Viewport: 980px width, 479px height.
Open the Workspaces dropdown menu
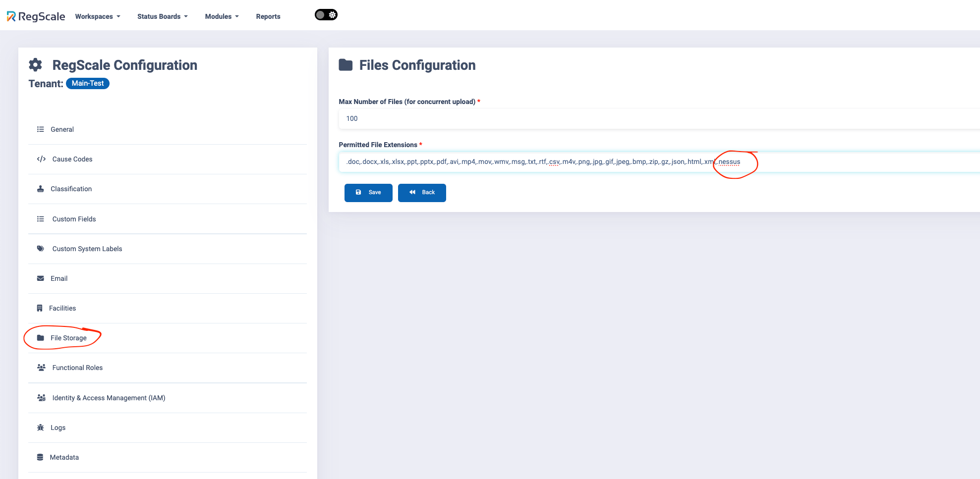click(x=98, y=16)
